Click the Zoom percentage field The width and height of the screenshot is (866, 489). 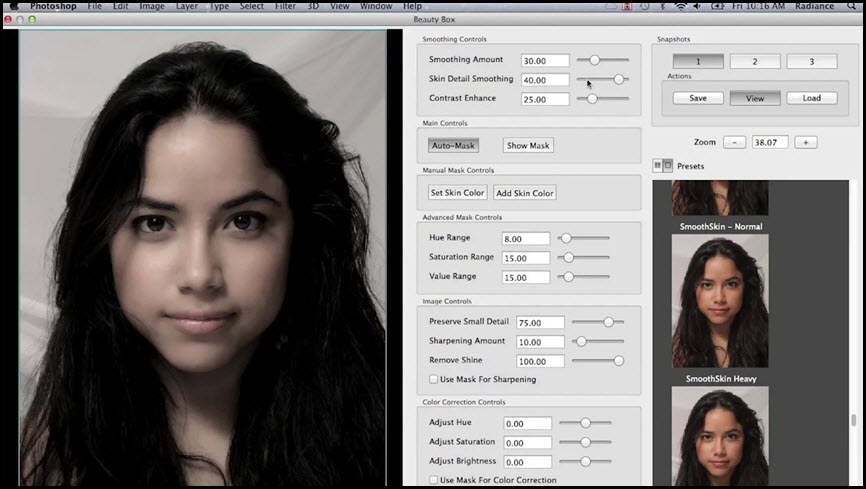pyautogui.click(x=770, y=143)
